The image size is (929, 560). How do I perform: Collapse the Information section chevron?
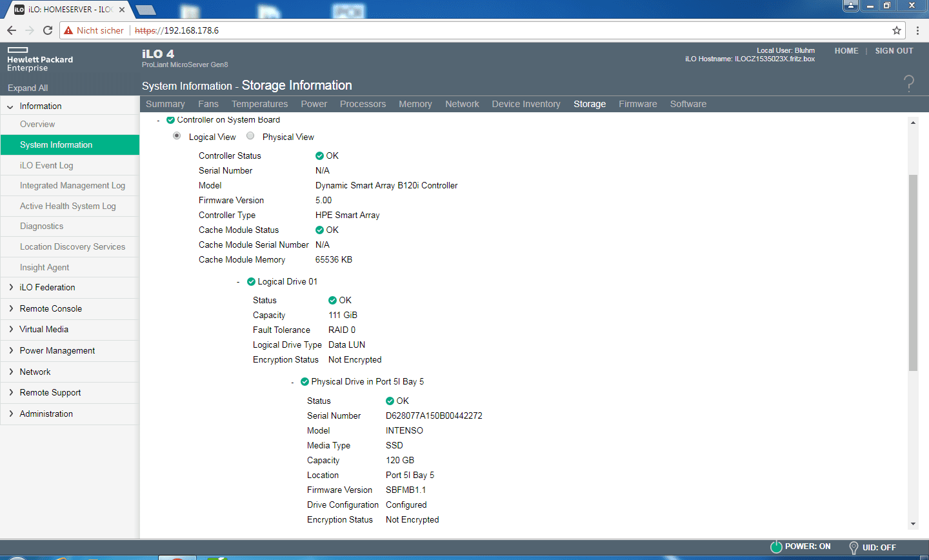pos(10,106)
